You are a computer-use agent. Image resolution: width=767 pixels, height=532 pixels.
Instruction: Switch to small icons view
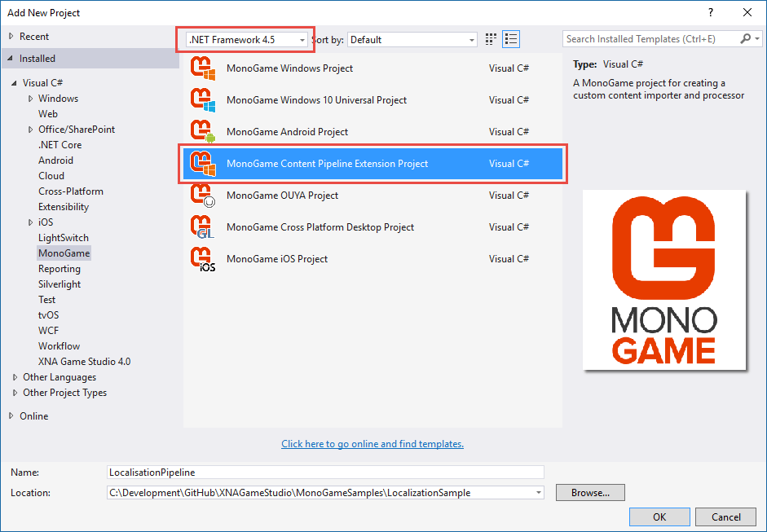[x=491, y=40]
